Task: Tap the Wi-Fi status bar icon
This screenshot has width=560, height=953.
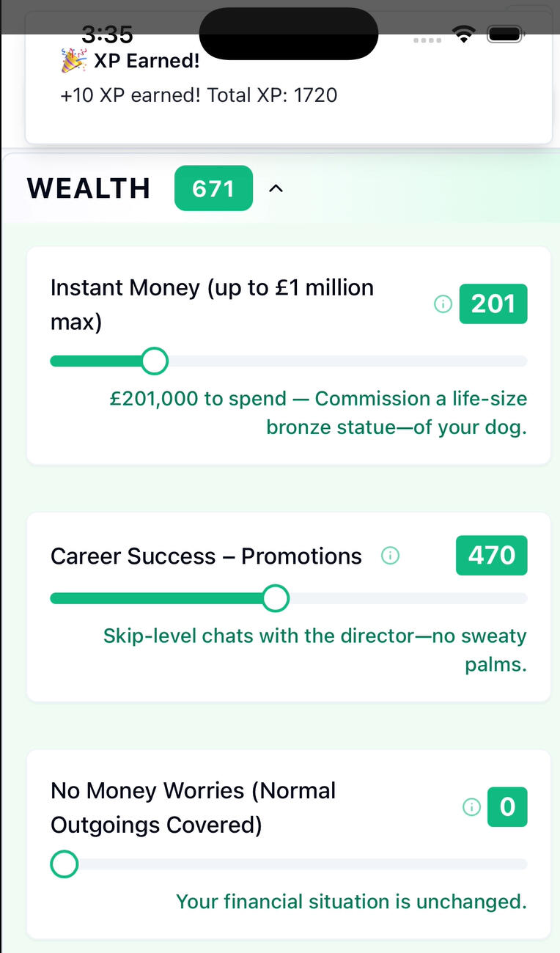Action: tap(464, 34)
